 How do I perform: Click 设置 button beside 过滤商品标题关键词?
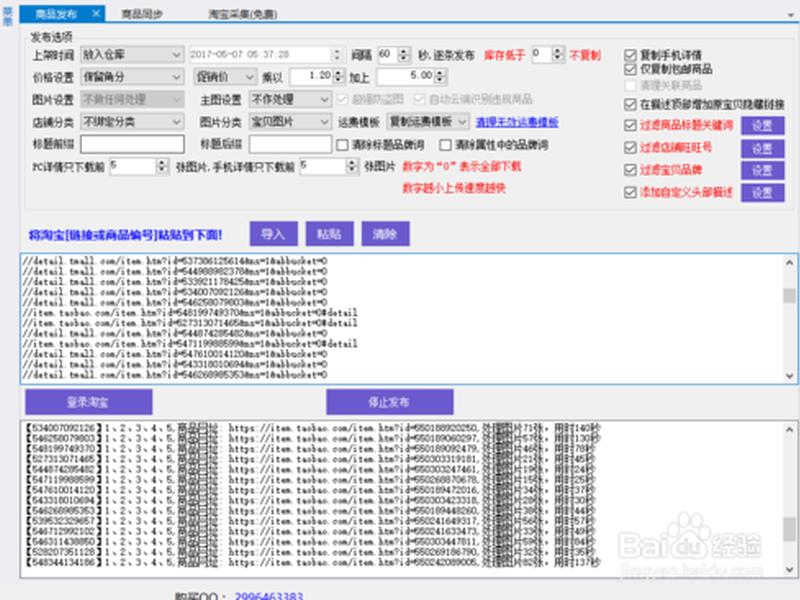pos(762,126)
